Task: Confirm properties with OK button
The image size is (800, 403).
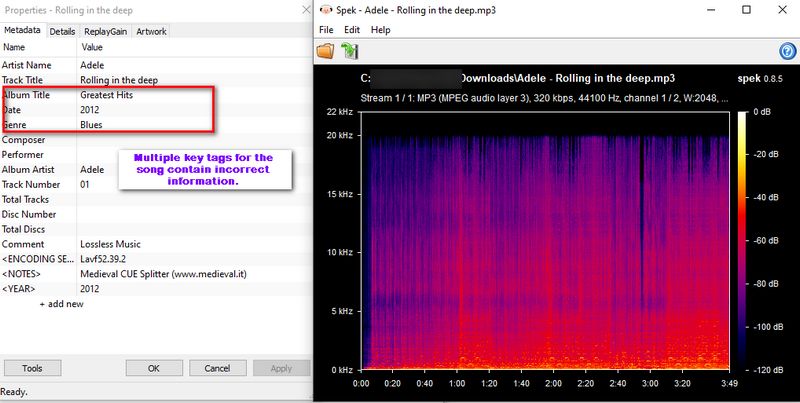Action: [x=154, y=368]
